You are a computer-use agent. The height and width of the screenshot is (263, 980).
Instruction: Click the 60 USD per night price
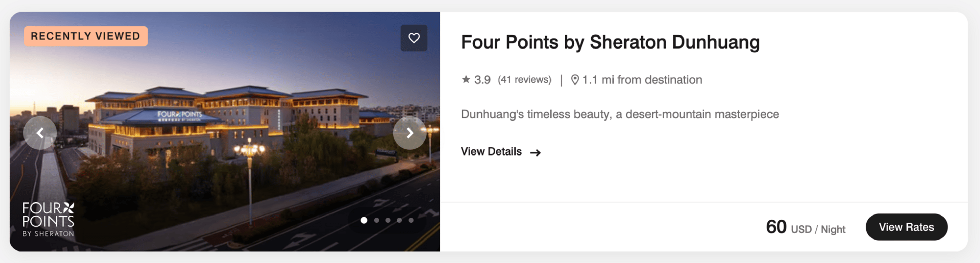(x=806, y=227)
